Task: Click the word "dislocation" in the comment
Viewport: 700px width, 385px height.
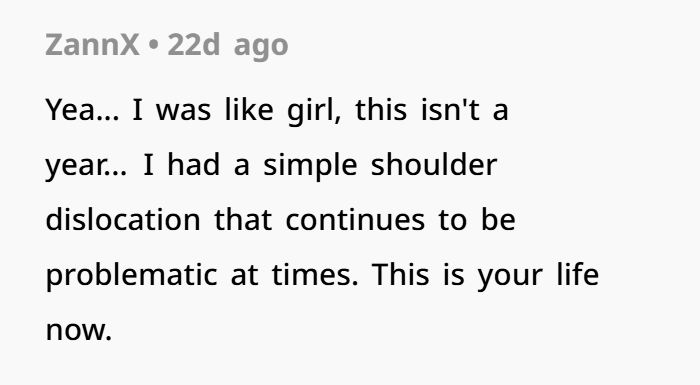Action: 123,220
